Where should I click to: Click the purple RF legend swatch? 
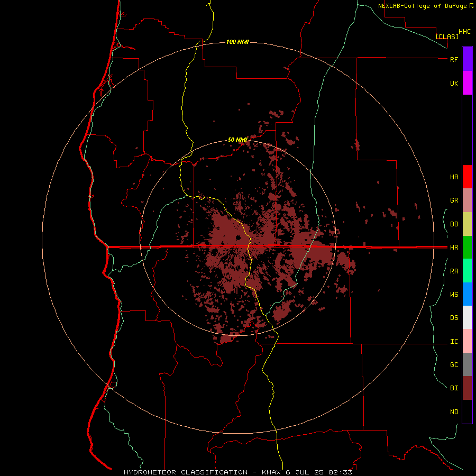[467, 59]
